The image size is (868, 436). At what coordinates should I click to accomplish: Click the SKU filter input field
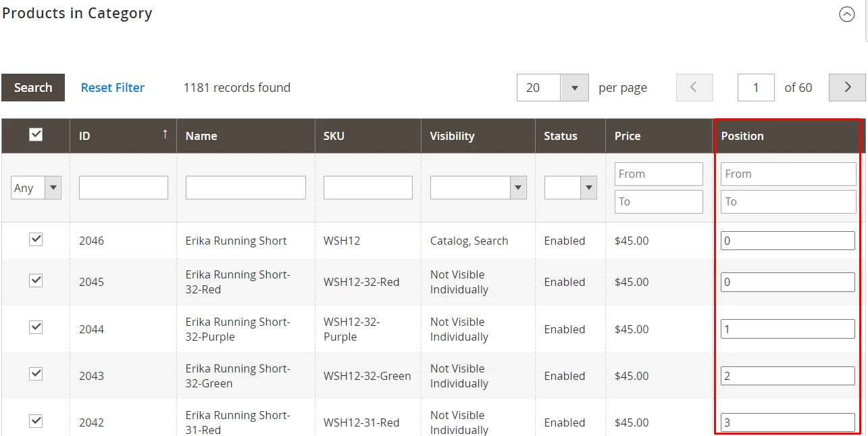coord(367,188)
